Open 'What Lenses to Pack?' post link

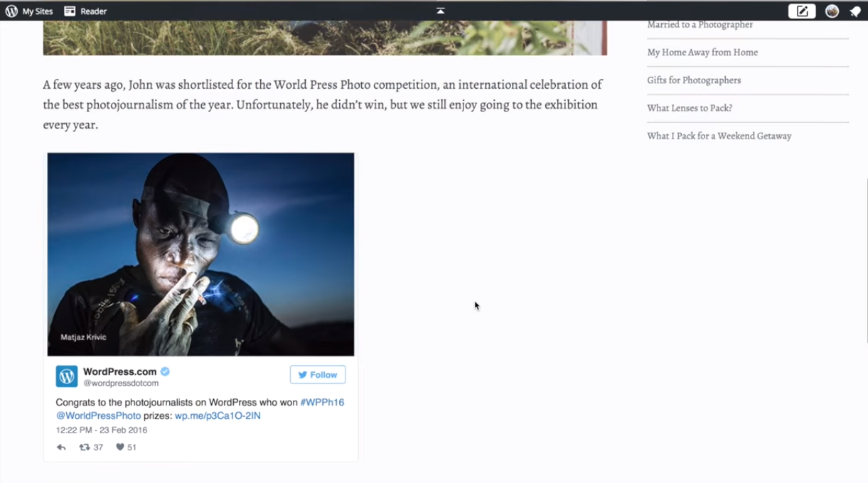690,108
